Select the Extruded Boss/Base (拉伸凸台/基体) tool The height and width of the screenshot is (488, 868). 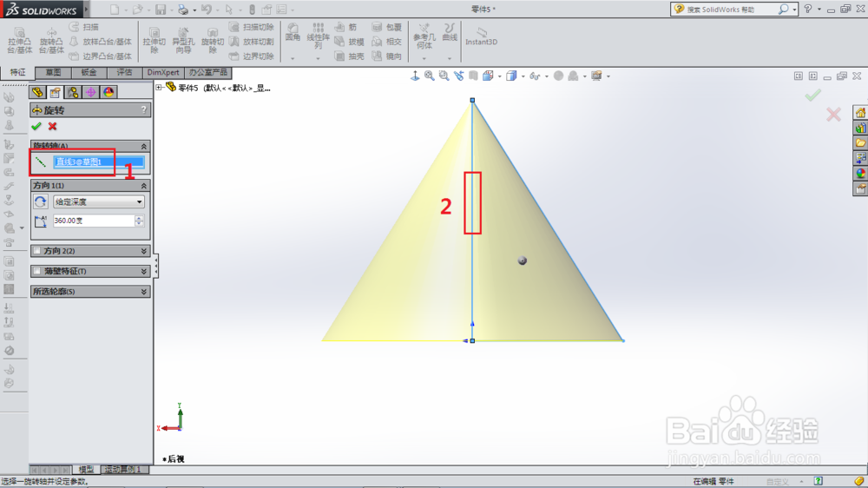click(19, 41)
